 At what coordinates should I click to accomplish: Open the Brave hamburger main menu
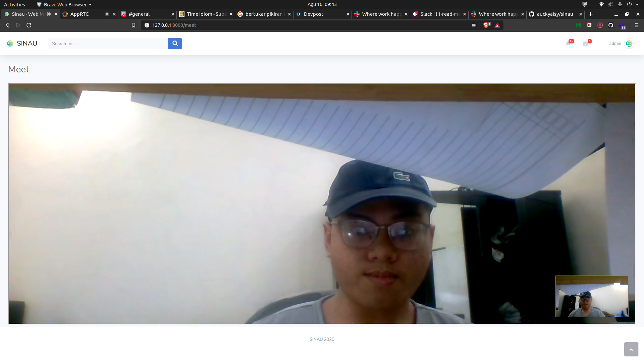click(x=636, y=25)
